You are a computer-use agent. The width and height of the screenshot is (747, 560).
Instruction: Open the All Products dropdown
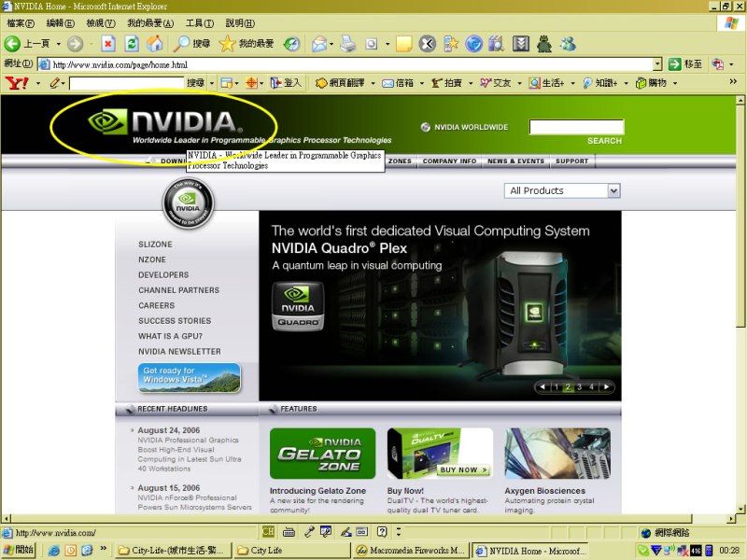562,190
